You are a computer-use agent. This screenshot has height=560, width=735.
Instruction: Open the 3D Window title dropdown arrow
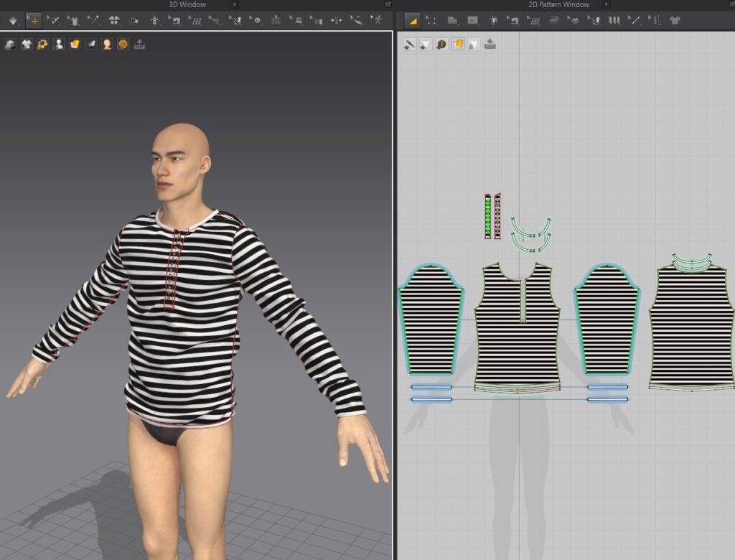pyautogui.click(x=234, y=4)
